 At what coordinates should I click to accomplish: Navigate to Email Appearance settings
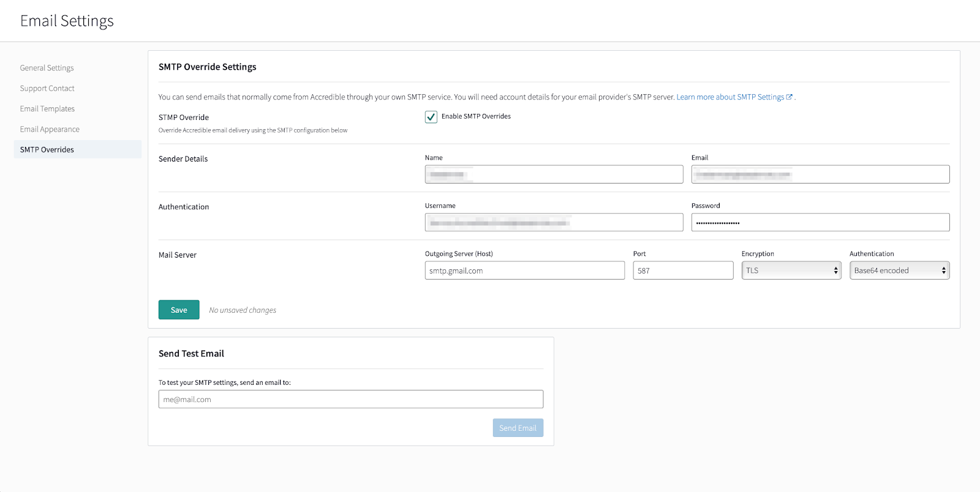(x=50, y=129)
